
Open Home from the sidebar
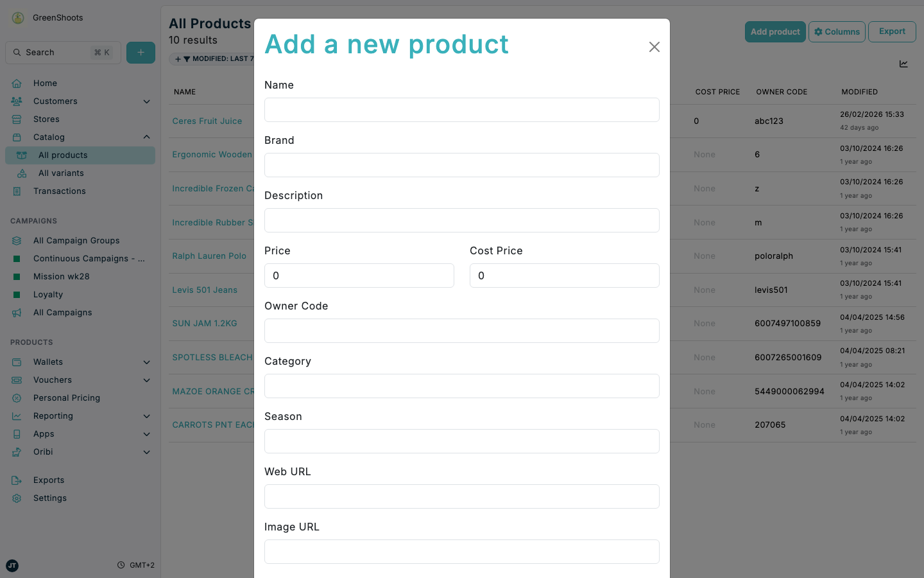coord(45,83)
